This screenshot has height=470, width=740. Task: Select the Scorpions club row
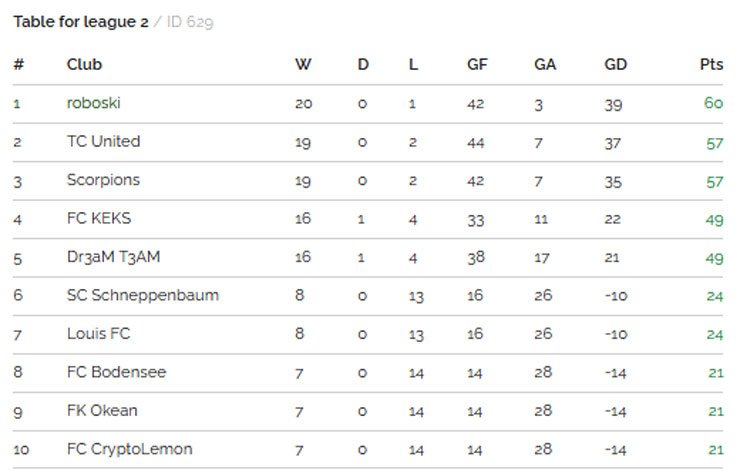tap(103, 180)
